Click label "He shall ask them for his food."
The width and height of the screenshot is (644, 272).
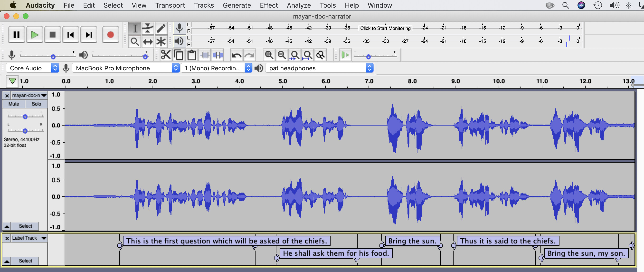click(336, 253)
